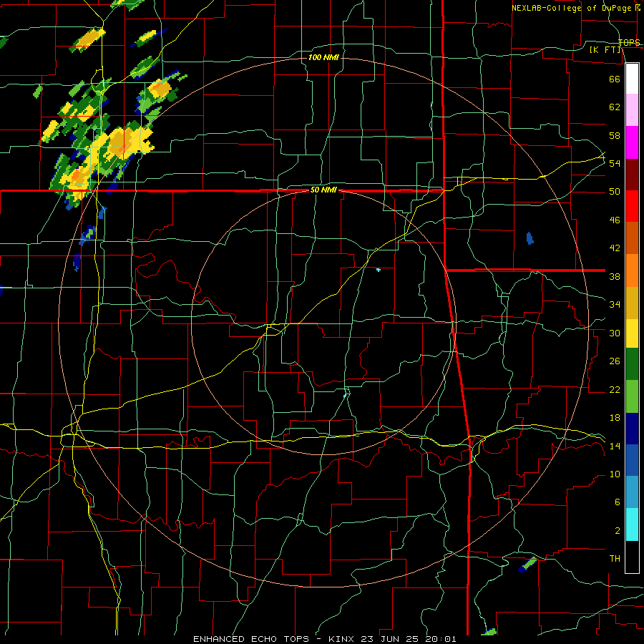Select the dark maroon legend color band
The image size is (644, 644).
pos(632,174)
